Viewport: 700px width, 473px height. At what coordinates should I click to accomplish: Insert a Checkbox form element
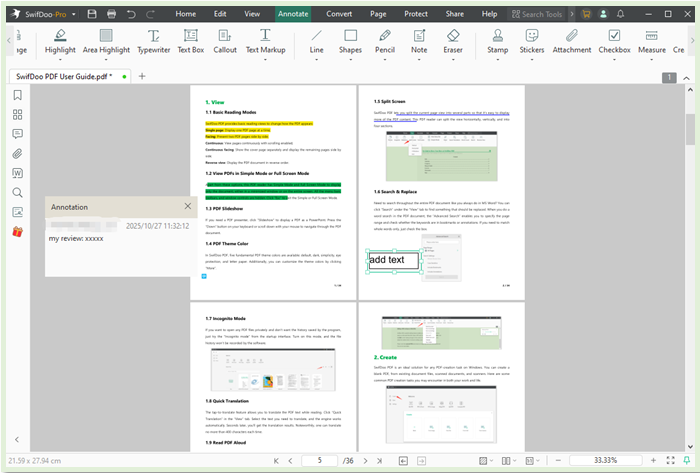tap(614, 40)
